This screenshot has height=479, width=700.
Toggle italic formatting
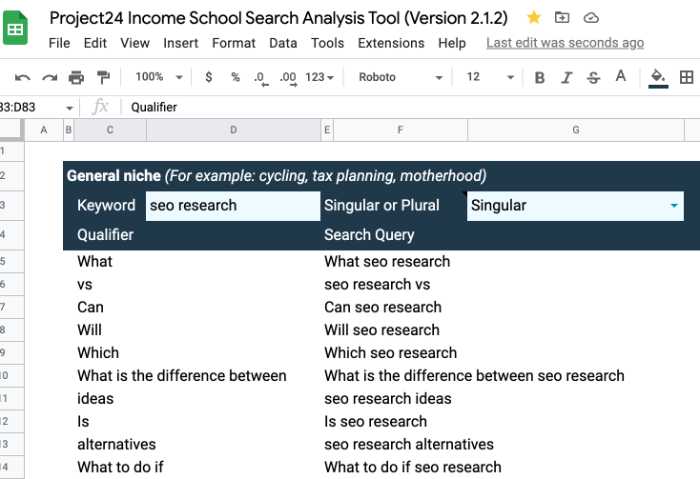coord(567,78)
